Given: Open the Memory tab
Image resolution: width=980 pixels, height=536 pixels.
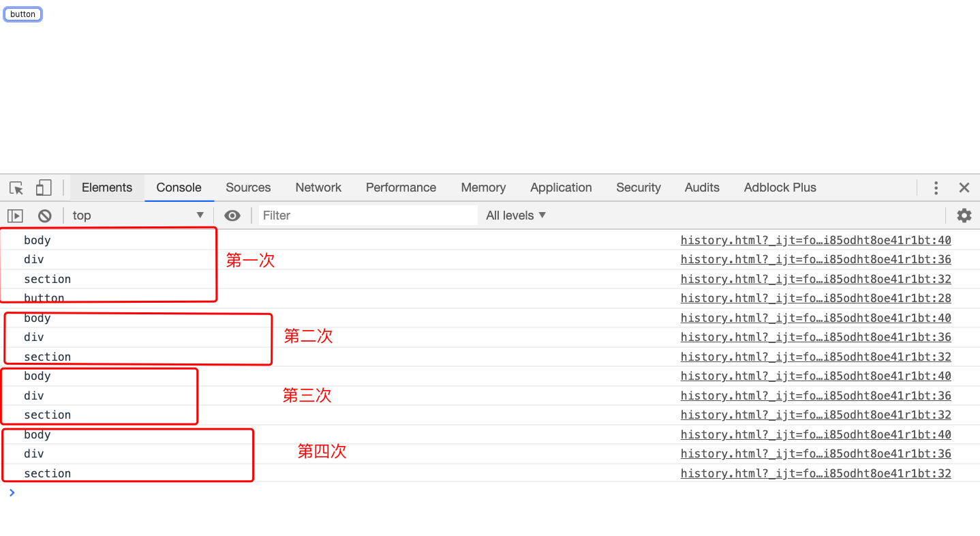Looking at the screenshot, I should pyautogui.click(x=483, y=188).
